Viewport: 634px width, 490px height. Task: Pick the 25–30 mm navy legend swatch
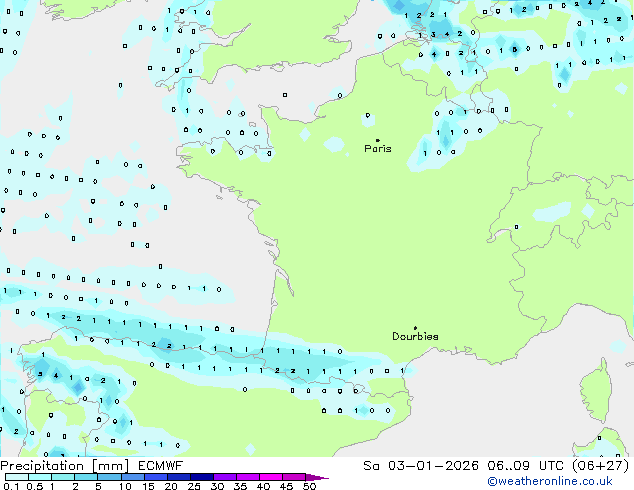coord(201,477)
